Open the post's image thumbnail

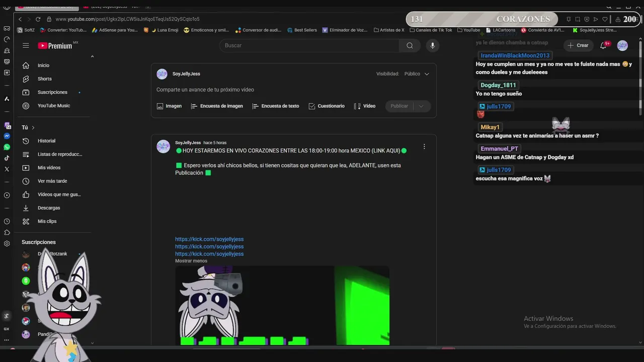282,305
